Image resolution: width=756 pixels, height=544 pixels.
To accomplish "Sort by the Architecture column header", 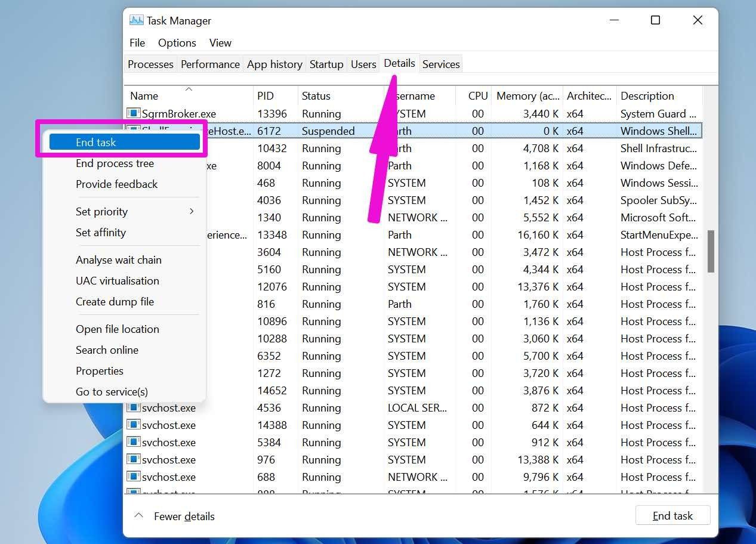I will (590, 95).
